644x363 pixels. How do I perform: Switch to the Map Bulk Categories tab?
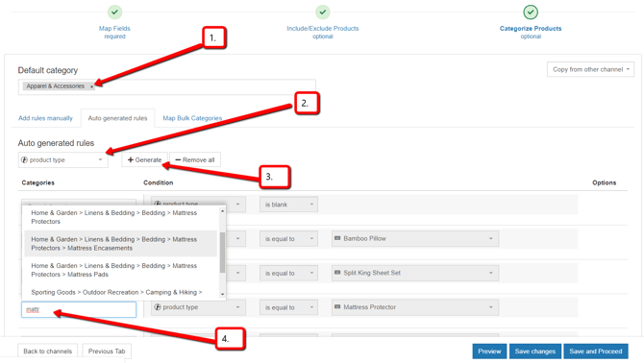tap(192, 118)
